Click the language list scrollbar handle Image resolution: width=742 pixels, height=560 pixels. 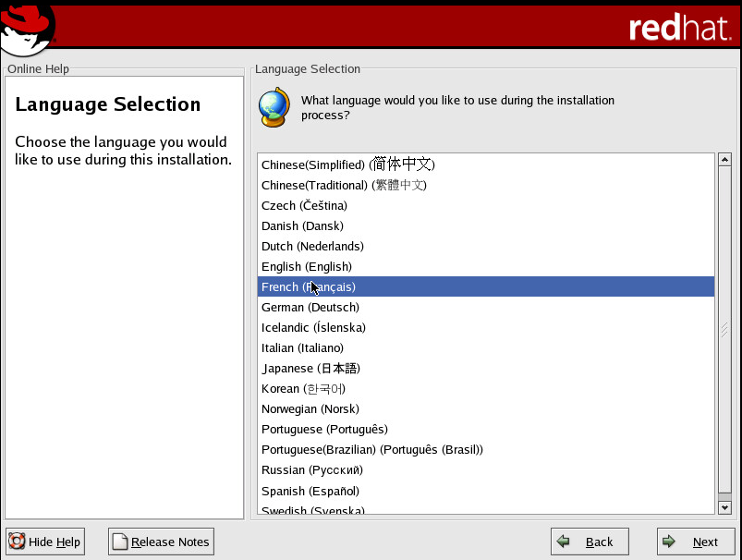(x=724, y=330)
